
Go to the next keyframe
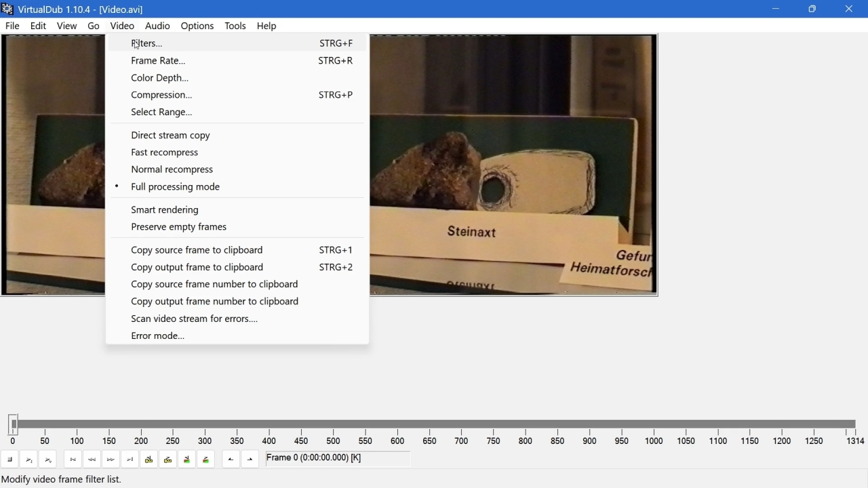tap(168, 460)
